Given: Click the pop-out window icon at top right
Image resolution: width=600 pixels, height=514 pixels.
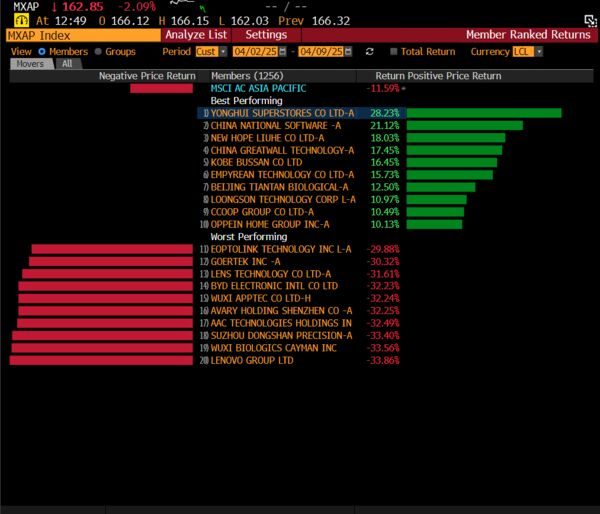Looking at the screenshot, I should [x=590, y=21].
